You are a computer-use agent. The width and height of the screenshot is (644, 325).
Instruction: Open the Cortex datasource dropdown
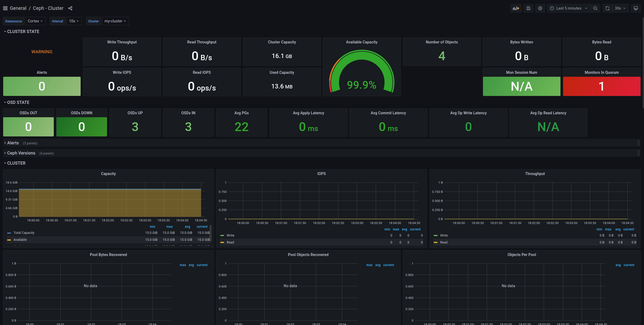35,21
